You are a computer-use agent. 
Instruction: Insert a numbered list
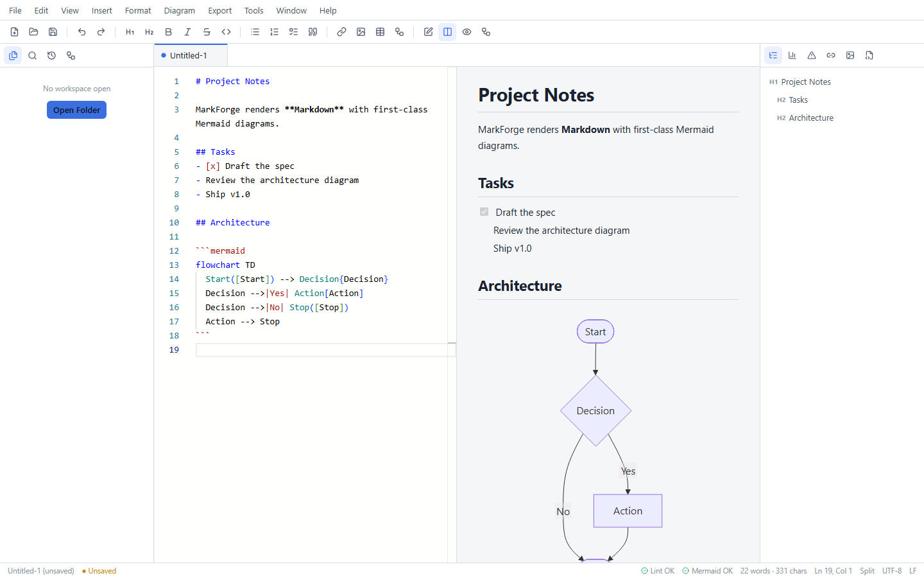[275, 32]
